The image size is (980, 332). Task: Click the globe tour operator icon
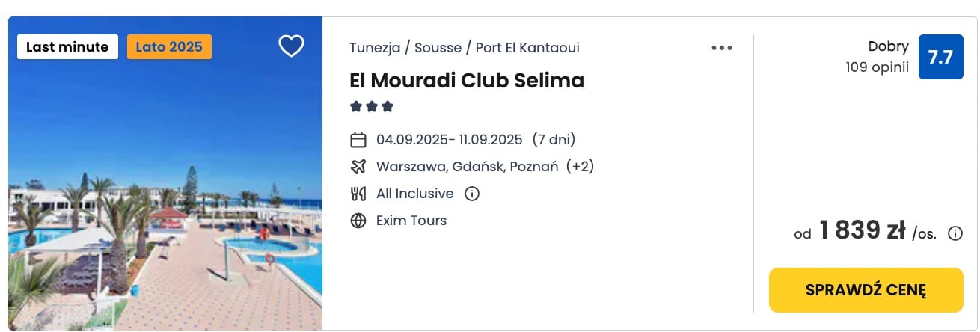pyautogui.click(x=358, y=221)
